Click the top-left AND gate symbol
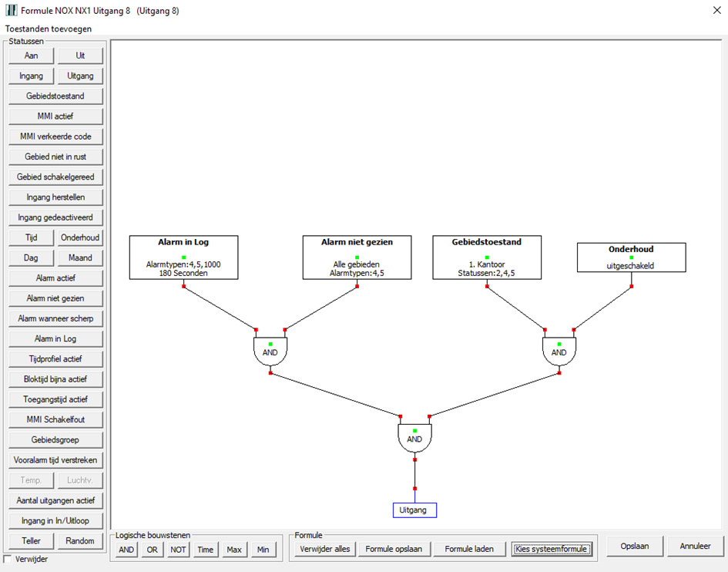The image size is (728, 572). tap(270, 352)
